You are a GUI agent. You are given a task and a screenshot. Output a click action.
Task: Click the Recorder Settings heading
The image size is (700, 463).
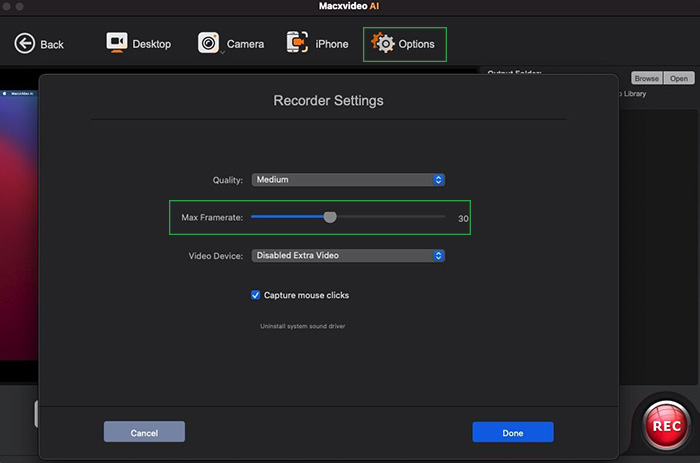[x=329, y=100]
